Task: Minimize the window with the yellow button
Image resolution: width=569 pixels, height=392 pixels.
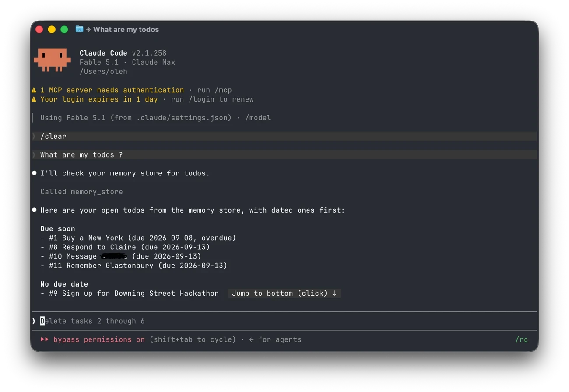Action: (x=52, y=29)
